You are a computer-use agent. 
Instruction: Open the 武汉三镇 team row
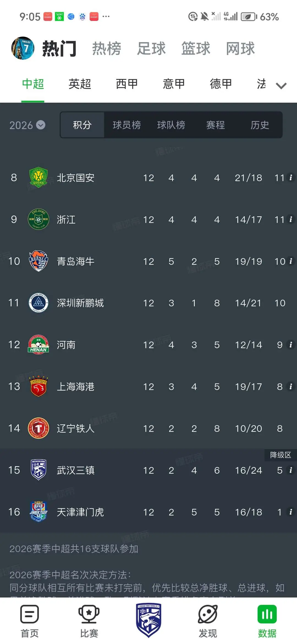click(148, 470)
